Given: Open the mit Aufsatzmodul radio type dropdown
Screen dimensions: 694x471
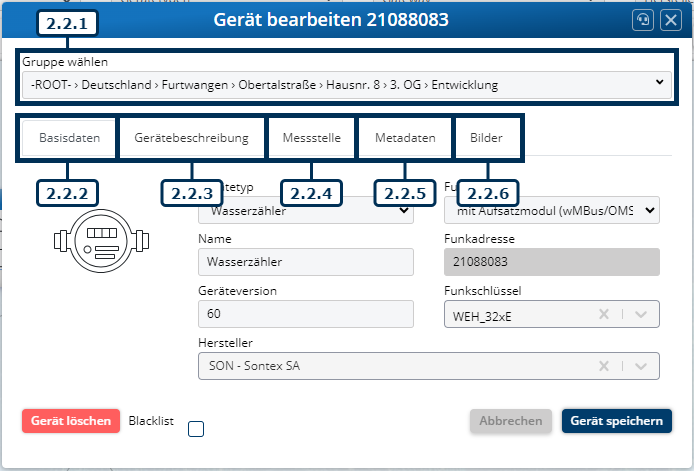Looking at the screenshot, I should (x=550, y=210).
